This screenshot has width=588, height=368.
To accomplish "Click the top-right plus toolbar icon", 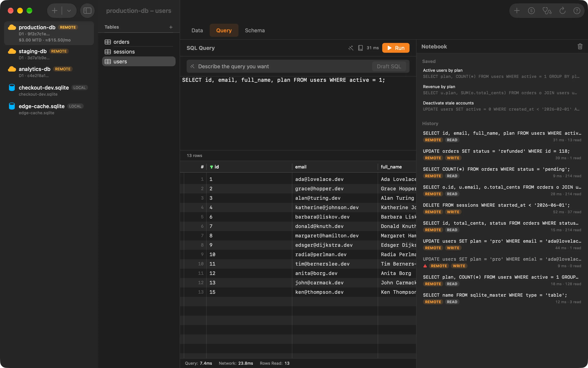I will [517, 11].
